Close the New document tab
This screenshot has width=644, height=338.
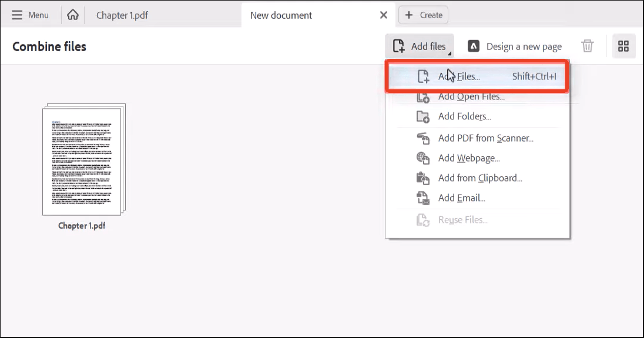[384, 15]
